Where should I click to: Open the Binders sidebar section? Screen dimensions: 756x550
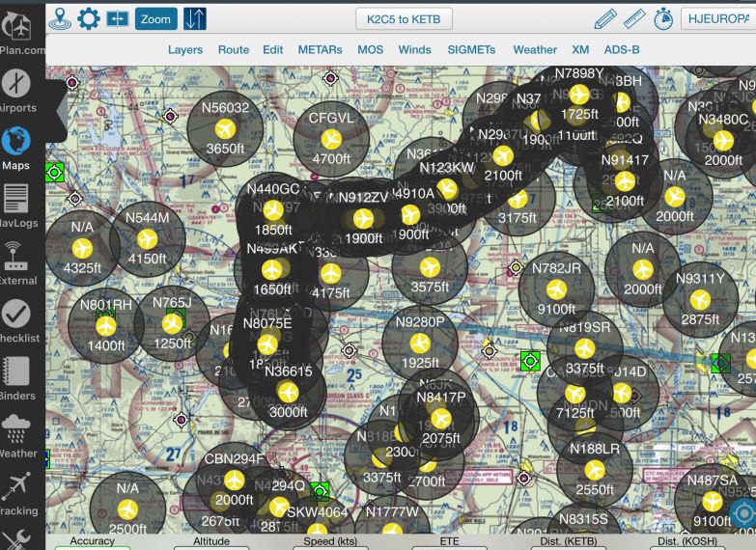(x=16, y=378)
